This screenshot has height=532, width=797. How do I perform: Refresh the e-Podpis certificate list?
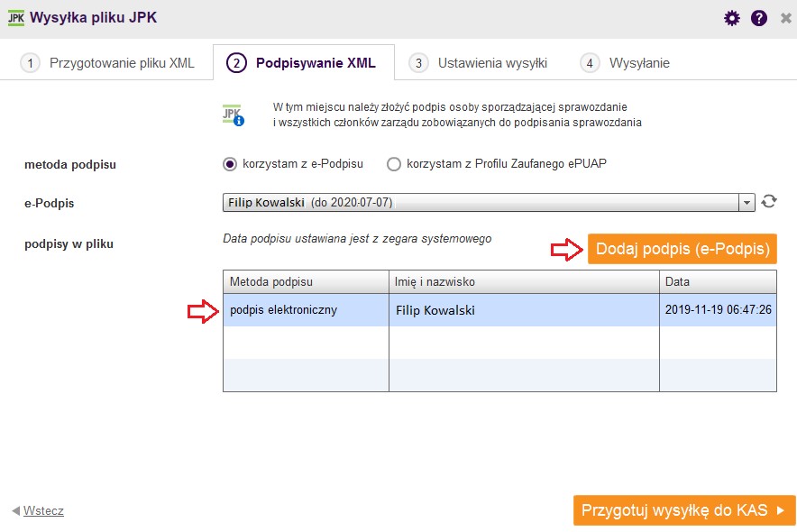(x=768, y=202)
